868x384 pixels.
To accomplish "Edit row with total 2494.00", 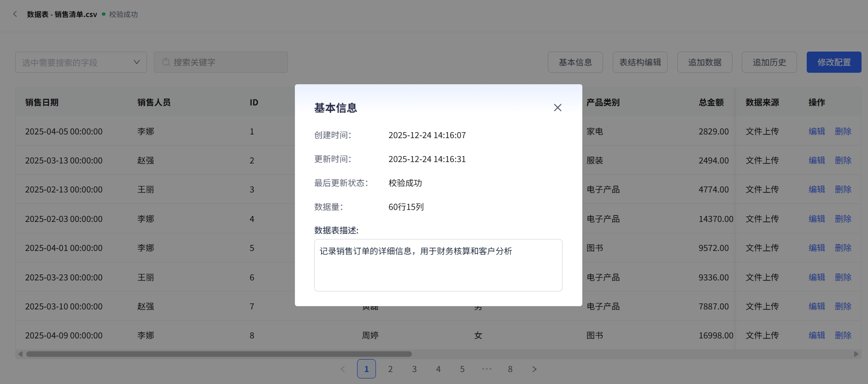I will 817,160.
